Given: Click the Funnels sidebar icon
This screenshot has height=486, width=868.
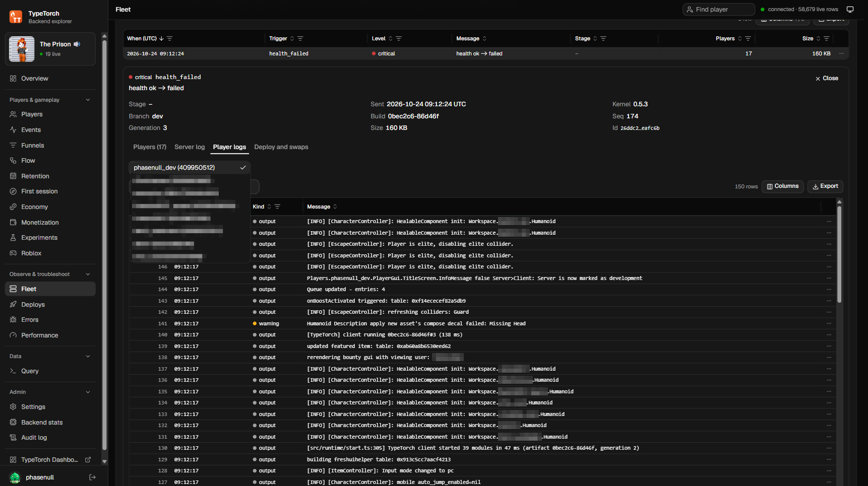Looking at the screenshot, I should point(13,146).
